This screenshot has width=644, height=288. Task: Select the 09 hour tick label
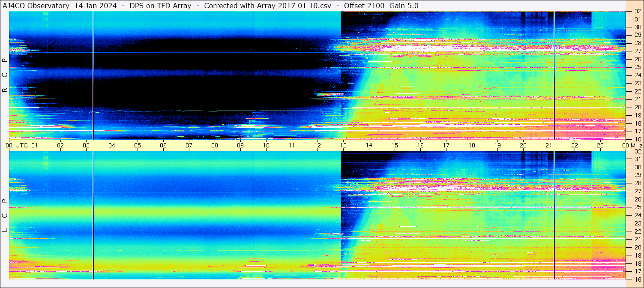(x=240, y=145)
